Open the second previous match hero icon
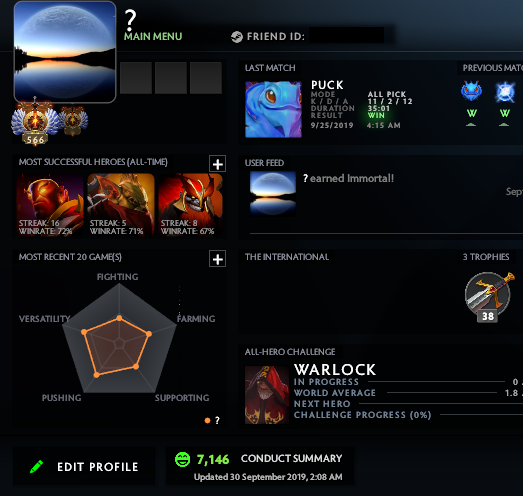The height and width of the screenshot is (496, 523). click(x=505, y=92)
